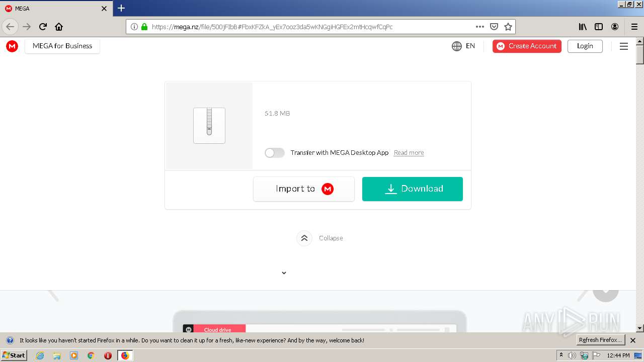Click the green secure padlock icon
The image size is (644, 362).
coord(144,27)
